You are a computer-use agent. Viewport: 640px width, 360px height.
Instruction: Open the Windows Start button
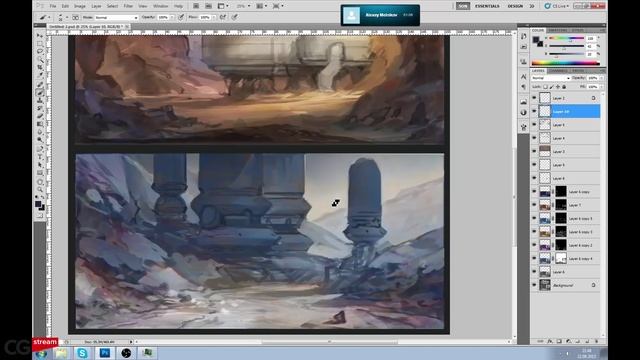click(41, 353)
